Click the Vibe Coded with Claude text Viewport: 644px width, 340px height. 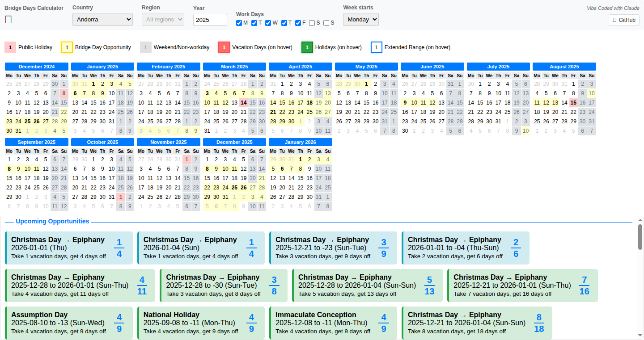pos(613,8)
